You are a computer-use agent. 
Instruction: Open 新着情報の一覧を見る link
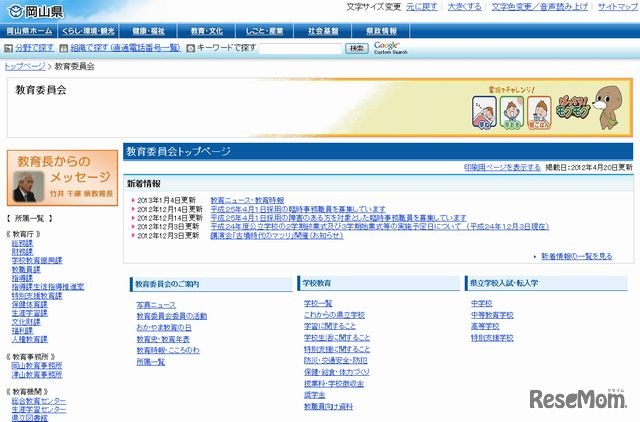tap(577, 256)
